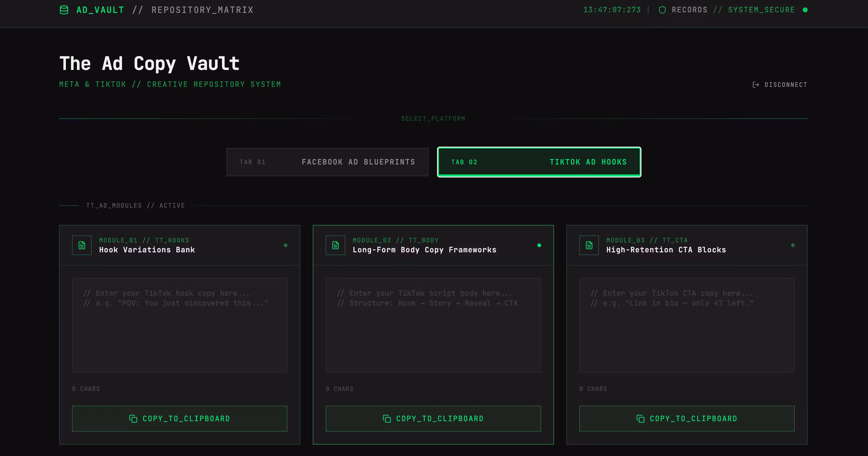Click the copy icon in the Body Copy button
This screenshot has width=868, height=456.
point(387,418)
